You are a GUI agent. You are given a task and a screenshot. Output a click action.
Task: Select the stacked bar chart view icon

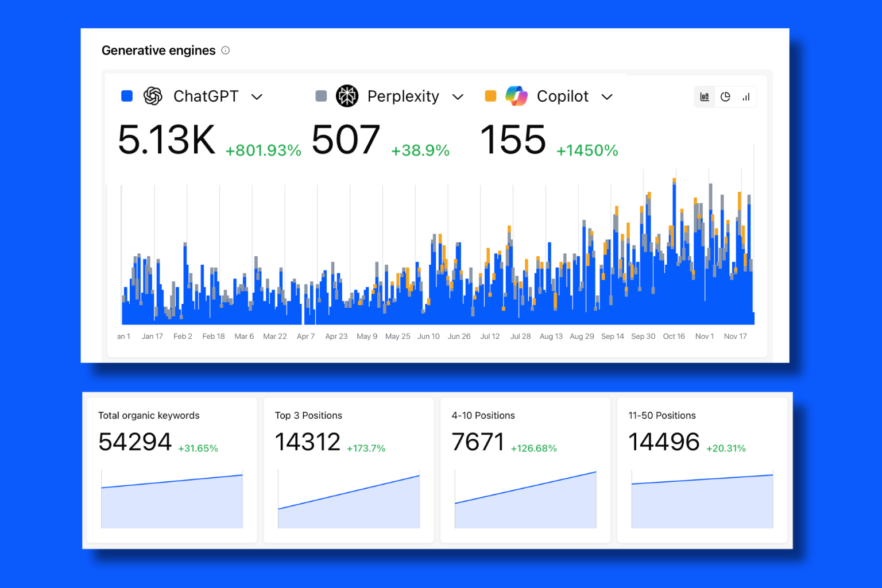coord(705,97)
